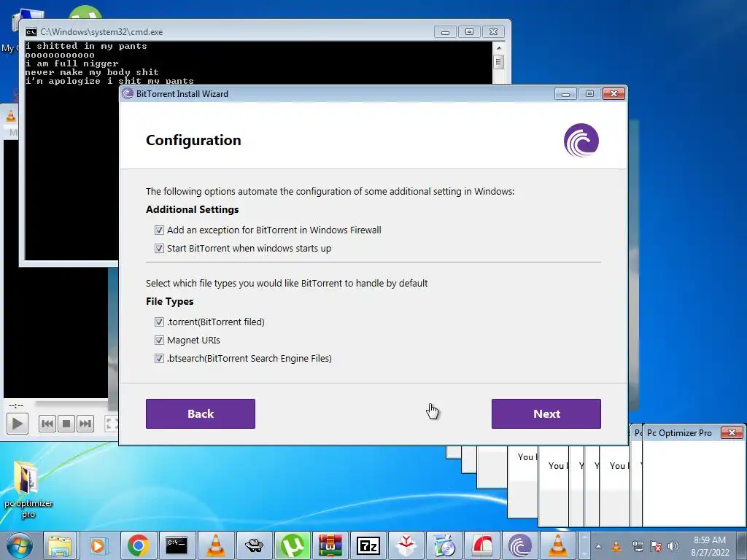Viewport: 747px width, 560px height.
Task: Launch Windows Media Player from the taskbar
Action: (98, 545)
